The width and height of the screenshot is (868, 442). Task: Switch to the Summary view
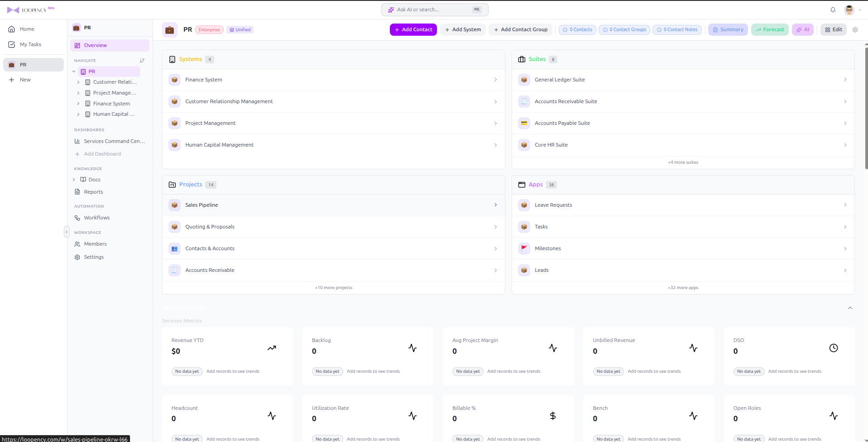[x=727, y=29]
